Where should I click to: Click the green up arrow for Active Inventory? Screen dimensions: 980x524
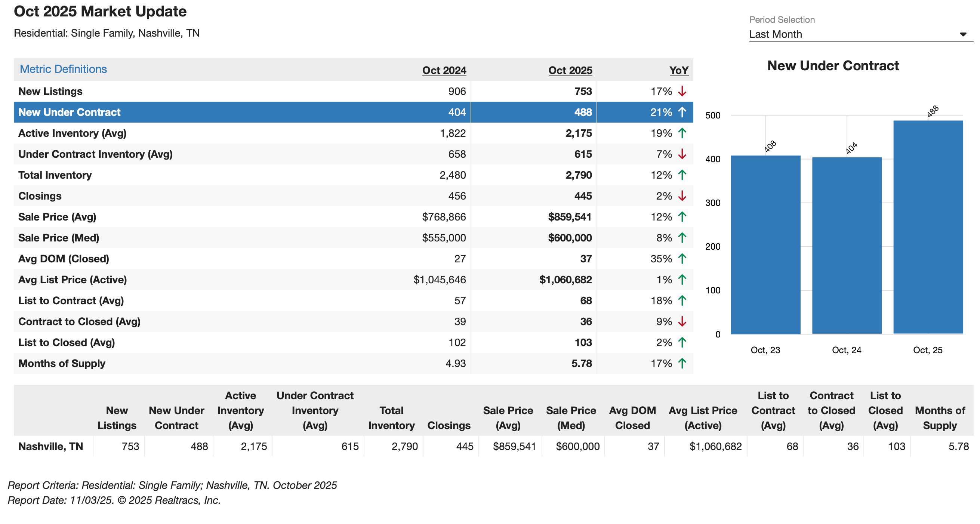click(682, 133)
